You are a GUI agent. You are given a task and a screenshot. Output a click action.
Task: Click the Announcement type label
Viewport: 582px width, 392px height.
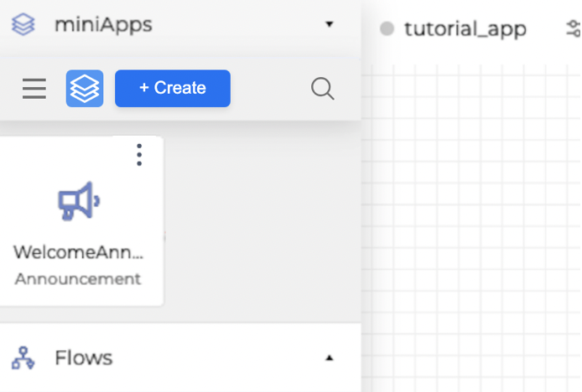click(78, 279)
